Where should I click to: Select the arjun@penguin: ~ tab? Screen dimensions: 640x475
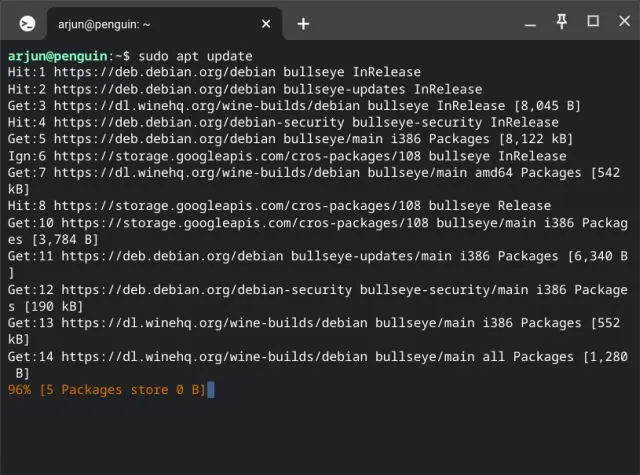150,23
